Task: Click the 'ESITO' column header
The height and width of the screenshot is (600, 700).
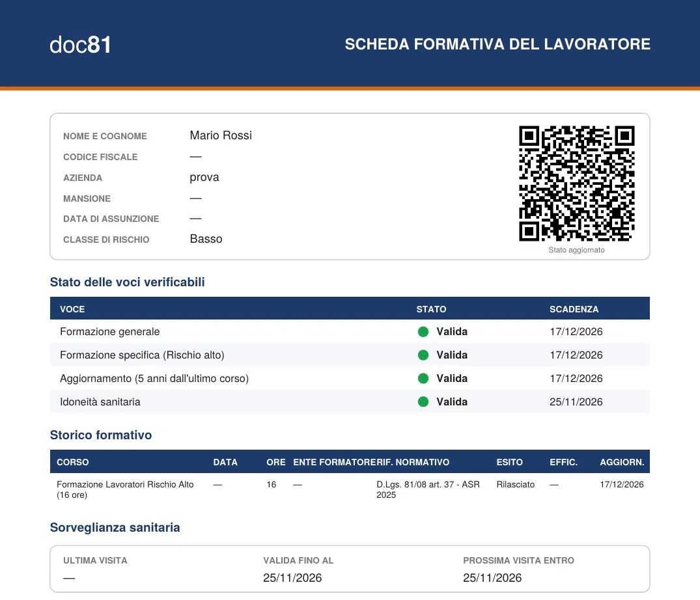Action: (509, 462)
